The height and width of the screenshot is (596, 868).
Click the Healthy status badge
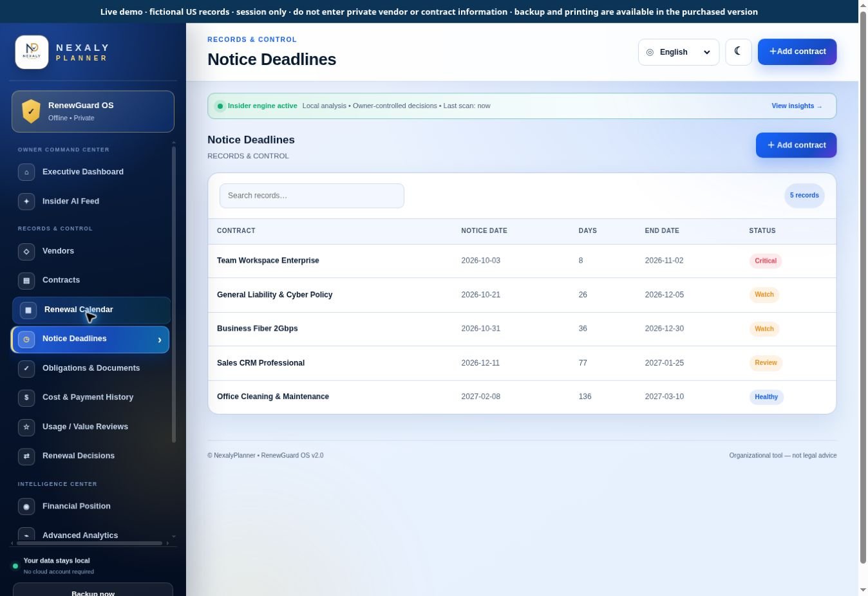(766, 397)
